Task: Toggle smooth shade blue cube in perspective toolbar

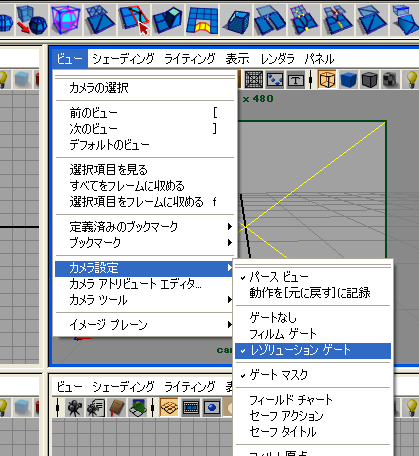Action: [348, 80]
